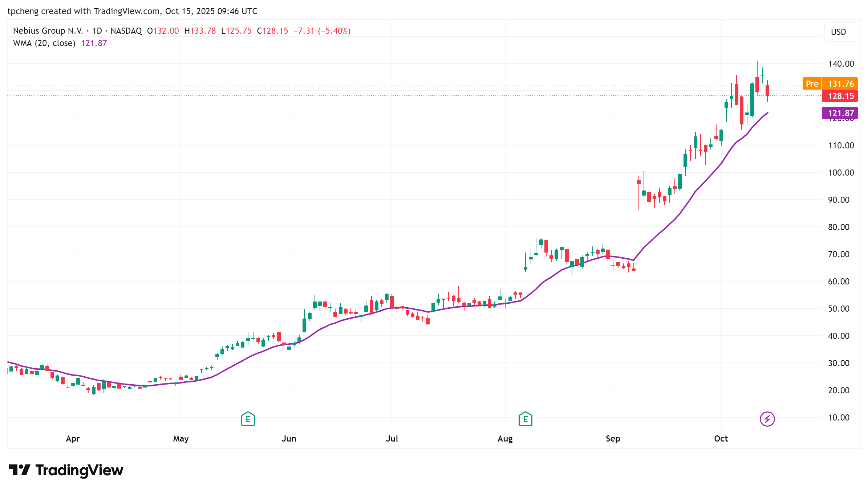
Task: Click the TradingView.com attribution text
Action: tap(126, 11)
